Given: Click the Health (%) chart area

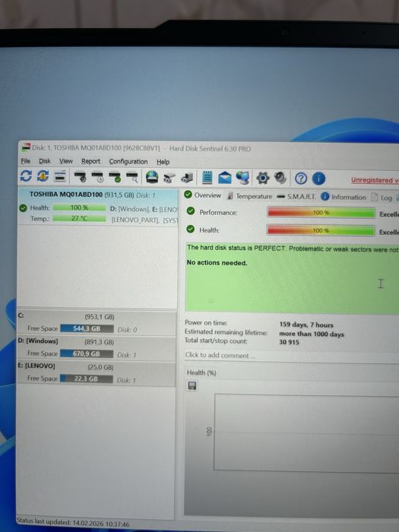Looking at the screenshot, I should (x=306, y=432).
